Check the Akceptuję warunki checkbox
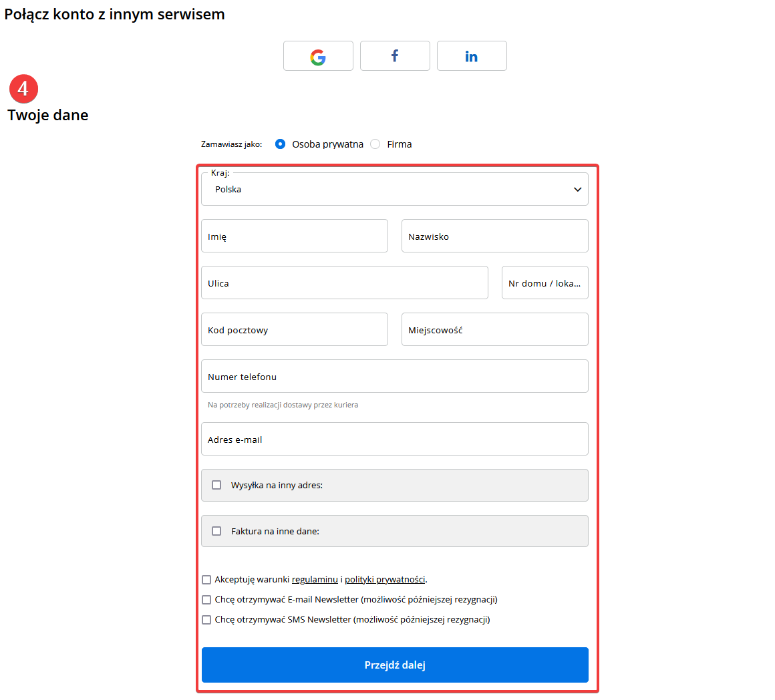Image resolution: width=775 pixels, height=700 pixels. point(206,580)
